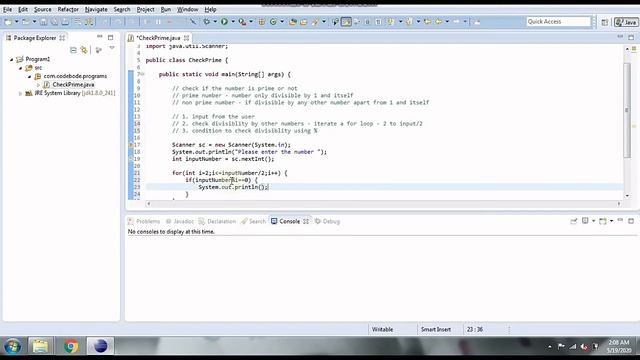Expand the CheckPrime.java tree node
640x360 pixels.
click(x=38, y=85)
